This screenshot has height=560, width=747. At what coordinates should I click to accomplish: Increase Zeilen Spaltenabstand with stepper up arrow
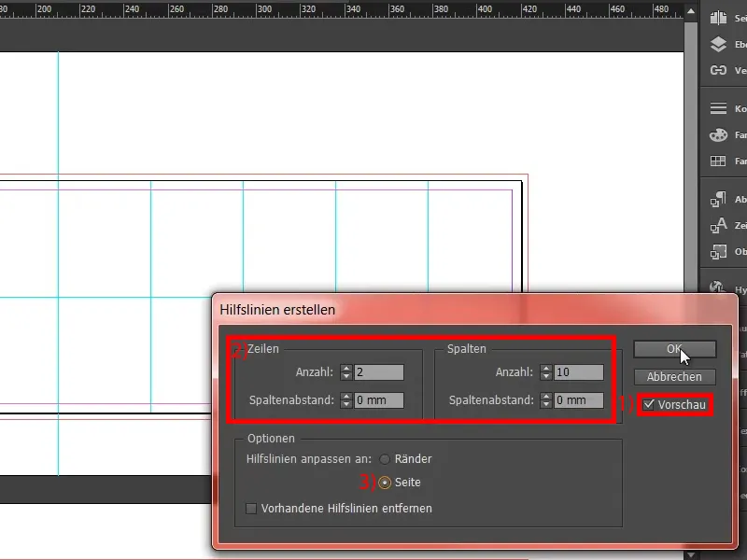click(x=346, y=397)
